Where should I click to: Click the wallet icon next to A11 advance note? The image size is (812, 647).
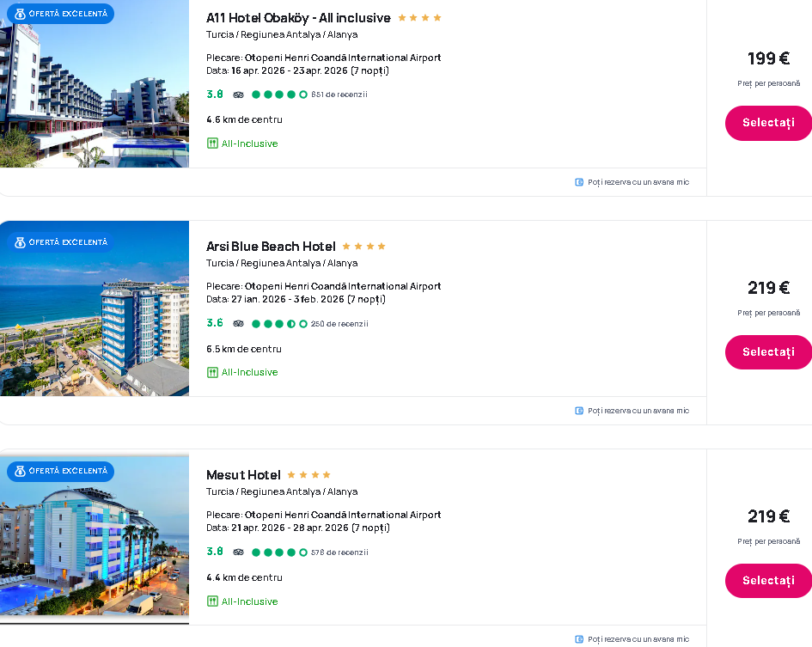click(579, 182)
